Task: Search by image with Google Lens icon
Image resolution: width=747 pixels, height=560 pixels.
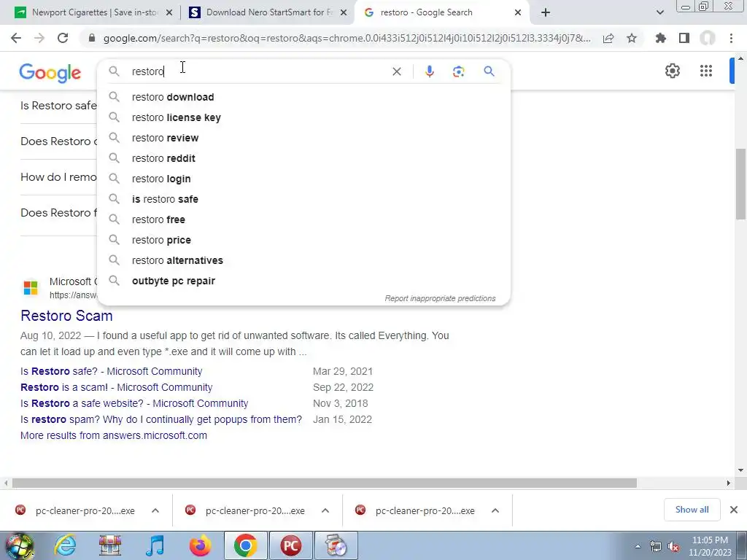Action: [x=458, y=71]
